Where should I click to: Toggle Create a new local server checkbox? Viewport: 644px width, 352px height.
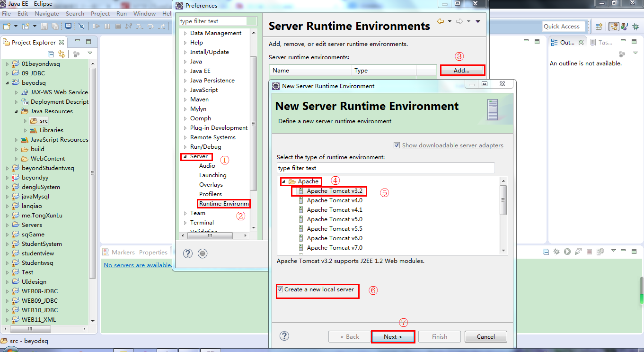[280, 289]
